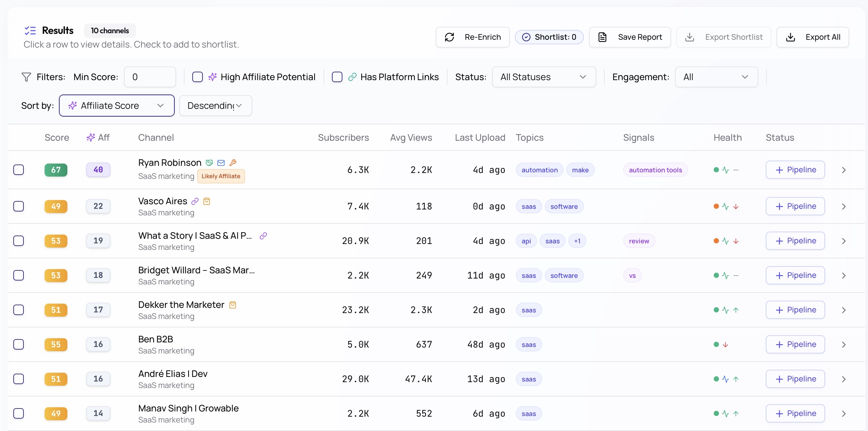
Task: Click the funnel Filters icon
Action: [26, 77]
